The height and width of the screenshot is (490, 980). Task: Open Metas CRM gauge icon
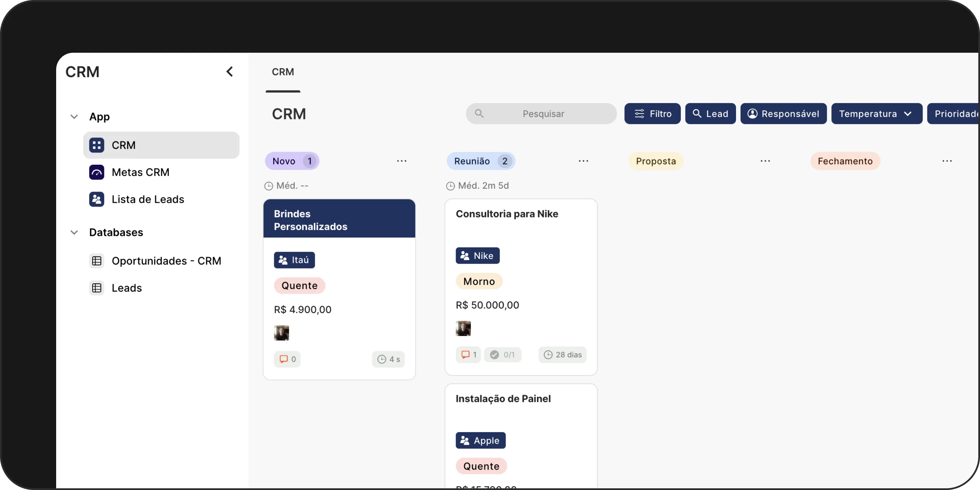click(x=97, y=172)
